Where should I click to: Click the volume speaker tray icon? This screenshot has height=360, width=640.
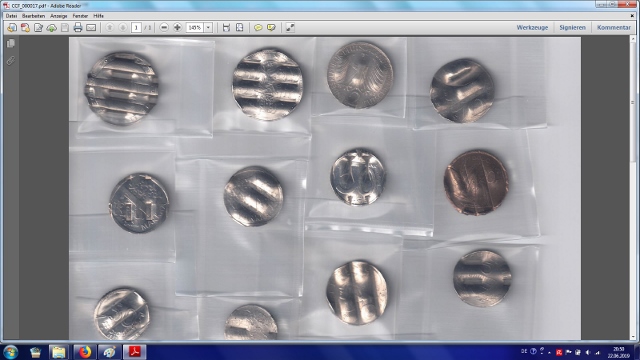pos(588,352)
